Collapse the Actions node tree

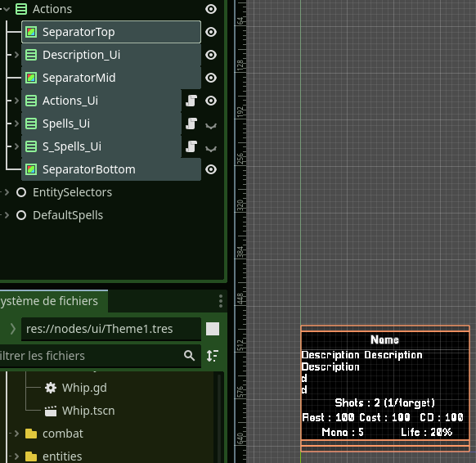tap(7, 9)
